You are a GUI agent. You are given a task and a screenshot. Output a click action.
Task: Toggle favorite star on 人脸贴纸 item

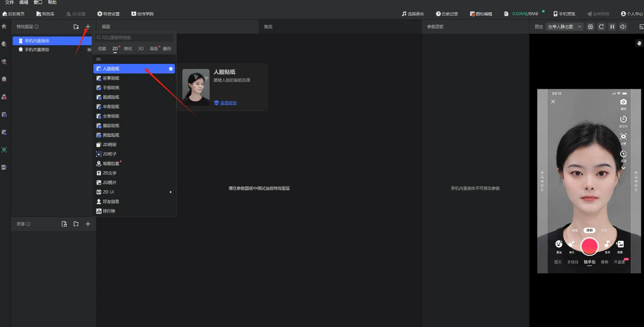[x=171, y=68]
